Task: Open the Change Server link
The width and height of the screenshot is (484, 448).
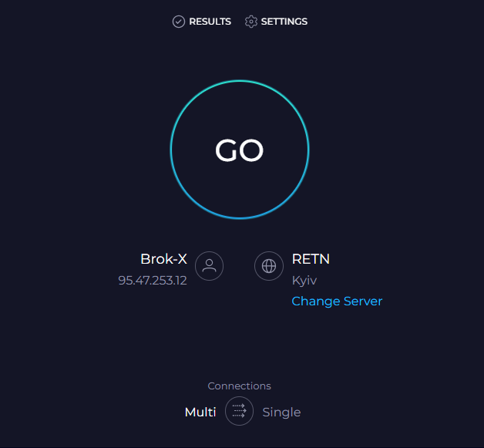Action: coord(337,301)
